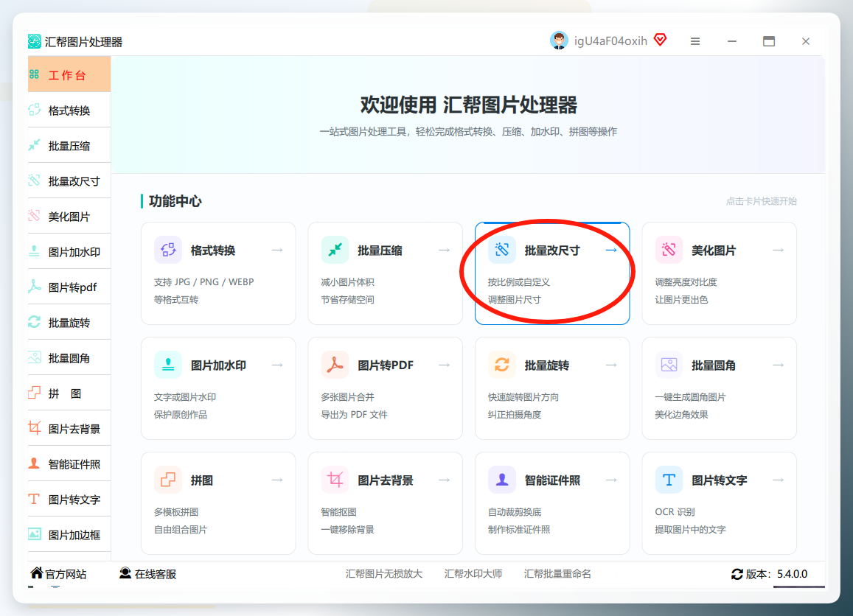853x616 pixels.
Task: Click the 汇帮图片处理器 app logo
Action: pyautogui.click(x=34, y=41)
